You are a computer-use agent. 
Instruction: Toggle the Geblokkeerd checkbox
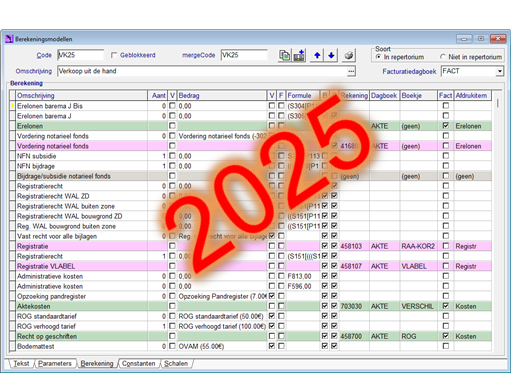[x=114, y=55]
